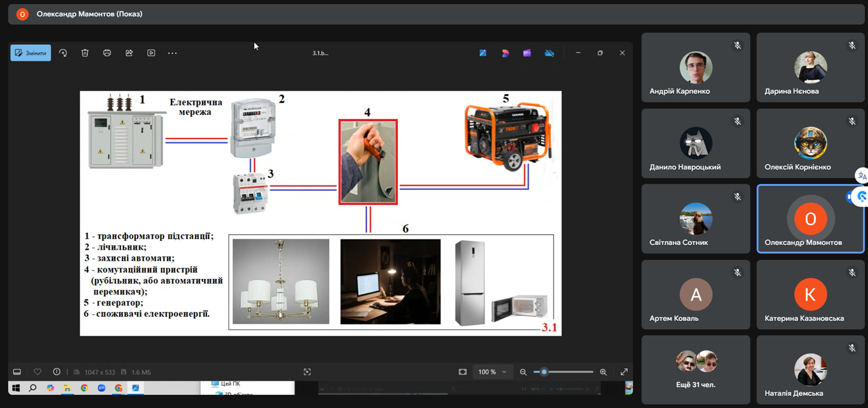Share the image using the share icon

(x=129, y=53)
